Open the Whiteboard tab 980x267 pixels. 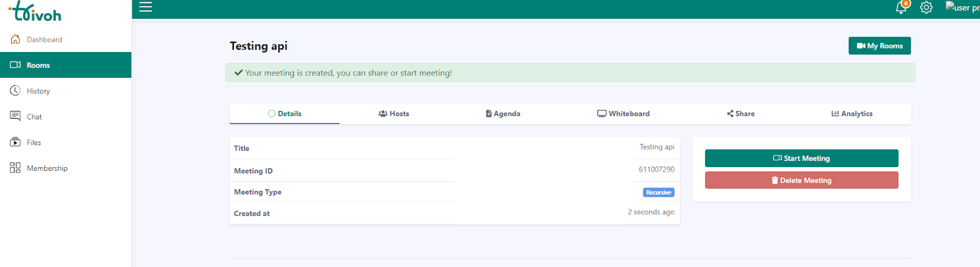pyautogui.click(x=624, y=114)
